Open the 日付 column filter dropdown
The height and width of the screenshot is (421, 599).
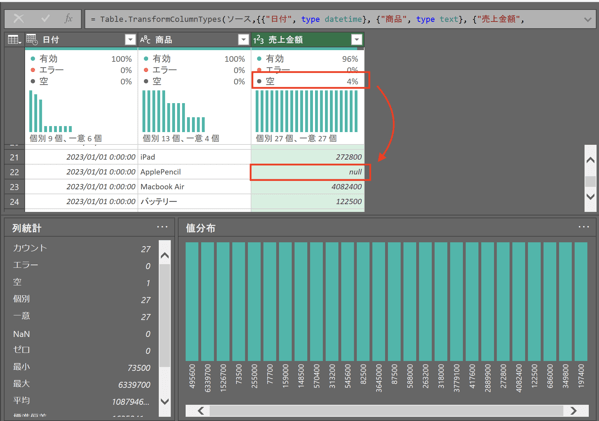coord(130,39)
